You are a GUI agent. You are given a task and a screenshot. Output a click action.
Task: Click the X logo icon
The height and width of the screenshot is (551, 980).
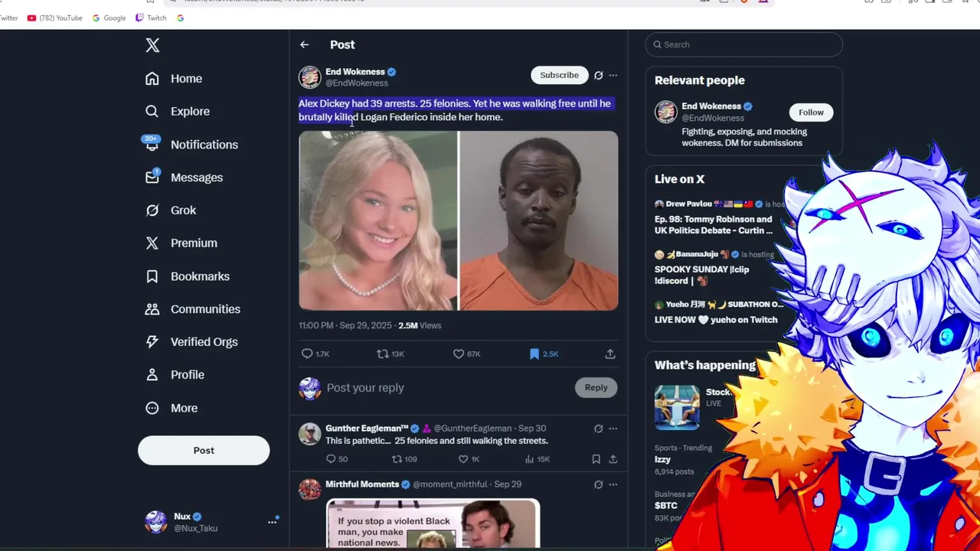tap(152, 45)
